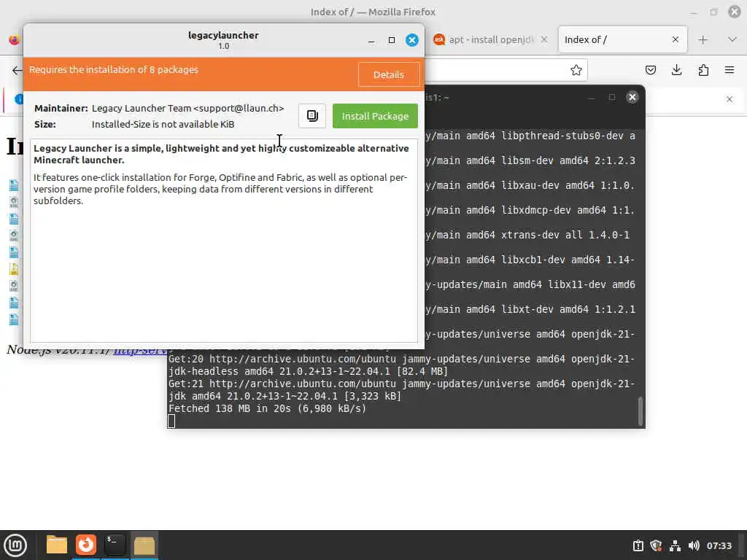Maximize the legacylauncher installer window
Image resolution: width=747 pixels, height=560 pixels.
[392, 41]
